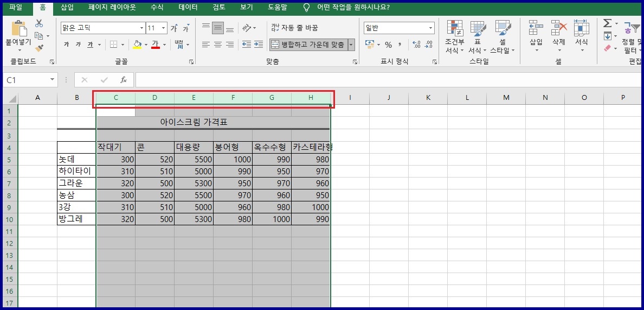Open merge and center dropdown arrow
The height and width of the screenshot is (310, 644).
click(x=351, y=45)
